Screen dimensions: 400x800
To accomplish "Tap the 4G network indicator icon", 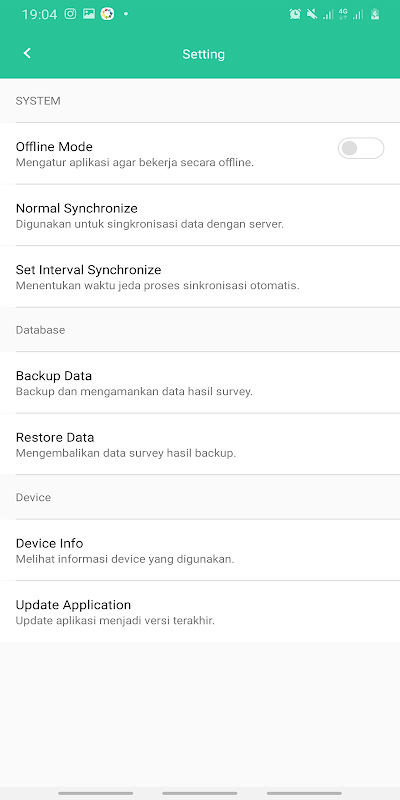I will coord(343,14).
